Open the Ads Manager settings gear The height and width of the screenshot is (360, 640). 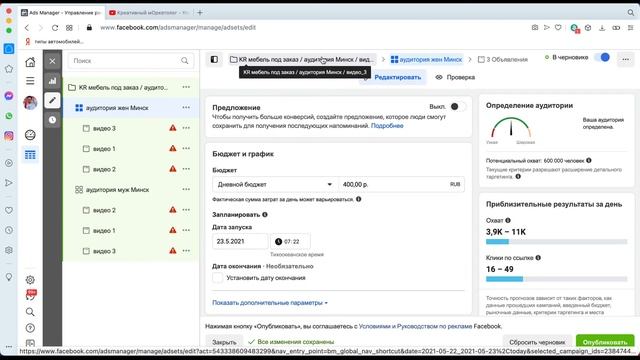pos(30,280)
